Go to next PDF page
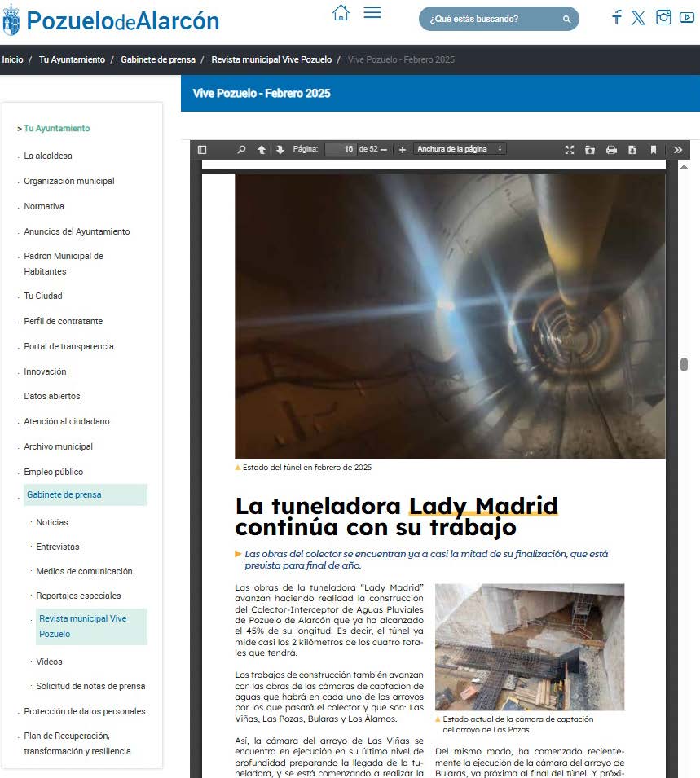 [x=280, y=150]
